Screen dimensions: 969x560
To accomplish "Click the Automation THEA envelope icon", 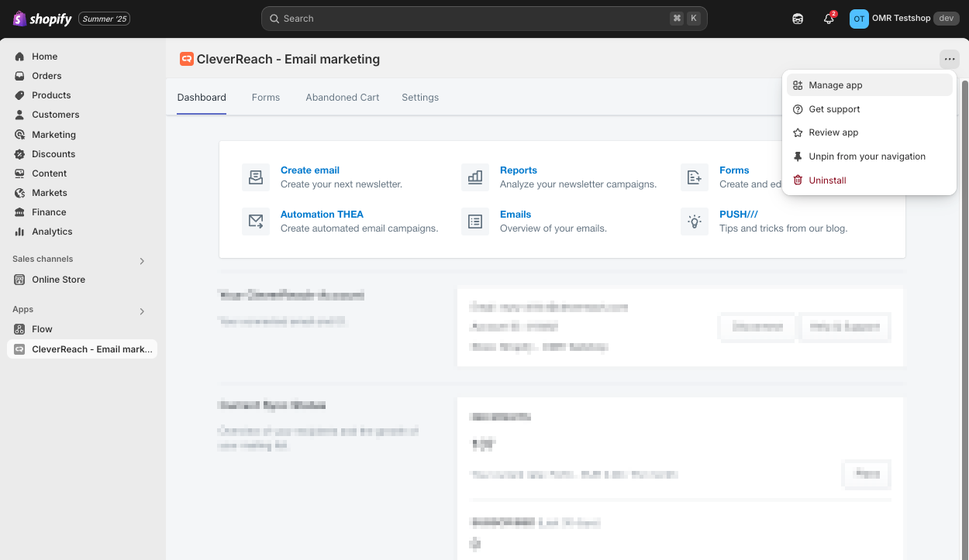I will [x=256, y=222].
